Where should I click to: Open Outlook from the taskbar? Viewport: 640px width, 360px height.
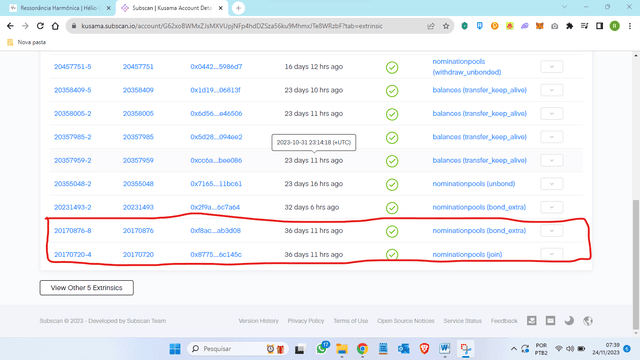[403, 349]
